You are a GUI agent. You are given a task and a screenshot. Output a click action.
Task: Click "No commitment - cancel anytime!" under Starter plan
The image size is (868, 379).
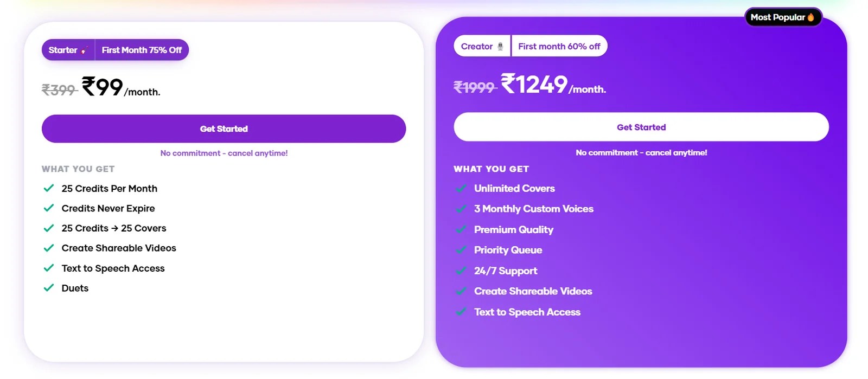click(224, 153)
